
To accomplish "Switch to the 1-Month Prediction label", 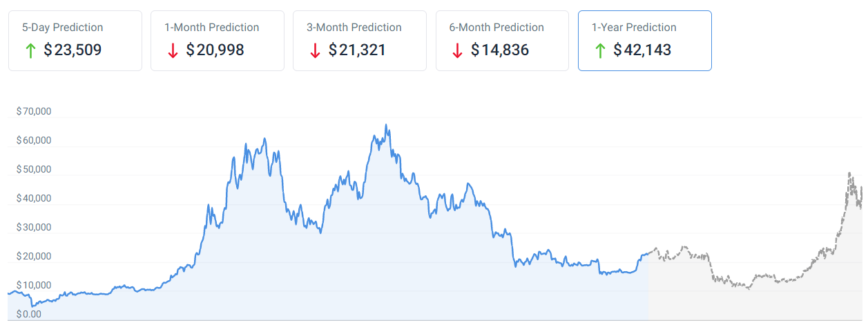I will click(x=211, y=28).
